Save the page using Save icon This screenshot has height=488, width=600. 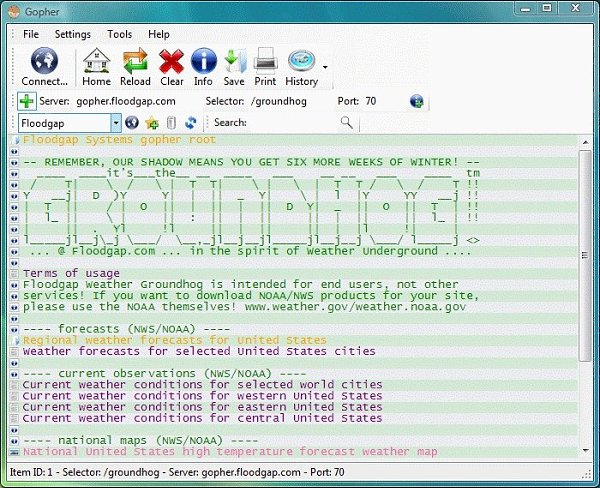click(x=234, y=61)
